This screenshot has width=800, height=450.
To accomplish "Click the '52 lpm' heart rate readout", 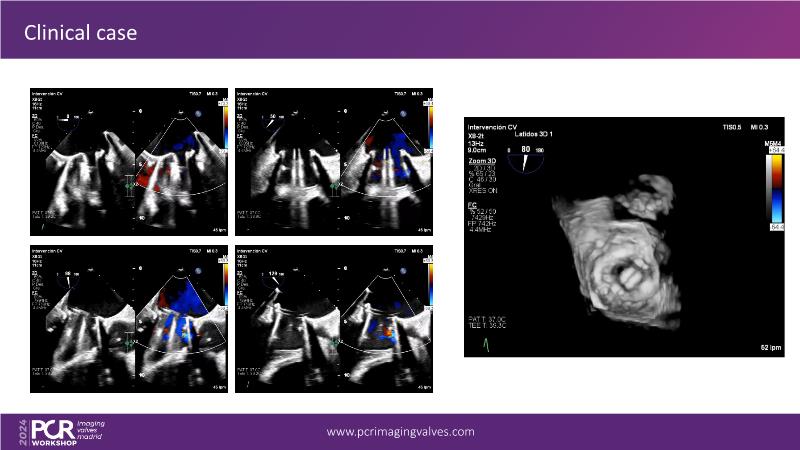I will (x=764, y=347).
